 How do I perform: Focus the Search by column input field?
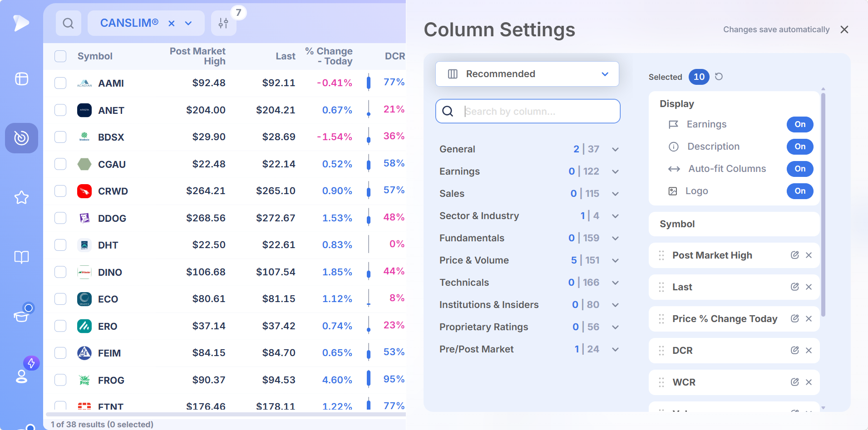tap(528, 111)
